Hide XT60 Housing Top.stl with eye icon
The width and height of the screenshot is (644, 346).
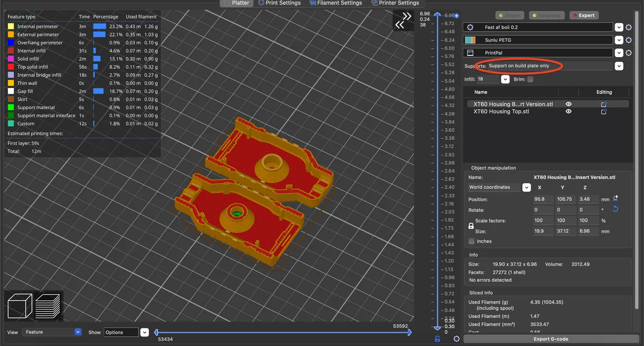click(x=568, y=111)
